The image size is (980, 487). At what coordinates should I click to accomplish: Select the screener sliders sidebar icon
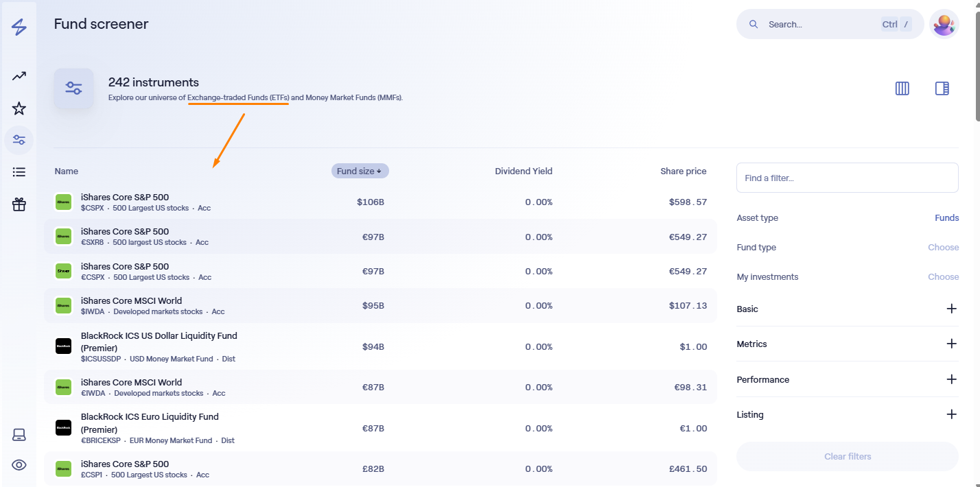click(19, 140)
